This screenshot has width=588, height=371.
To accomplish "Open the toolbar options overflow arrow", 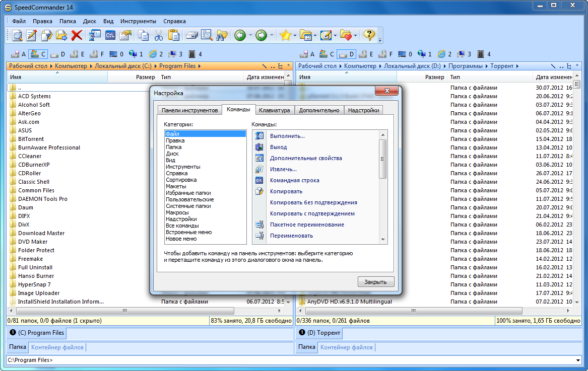I will click(x=380, y=39).
